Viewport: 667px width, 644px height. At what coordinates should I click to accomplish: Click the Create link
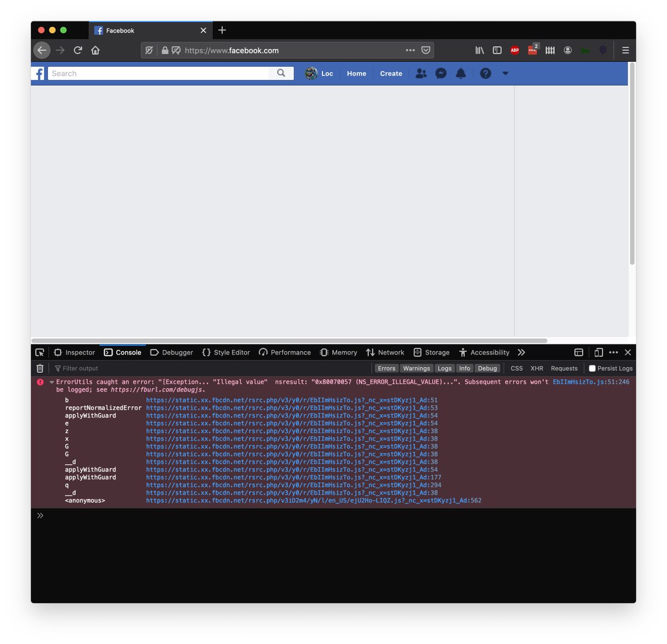391,73
